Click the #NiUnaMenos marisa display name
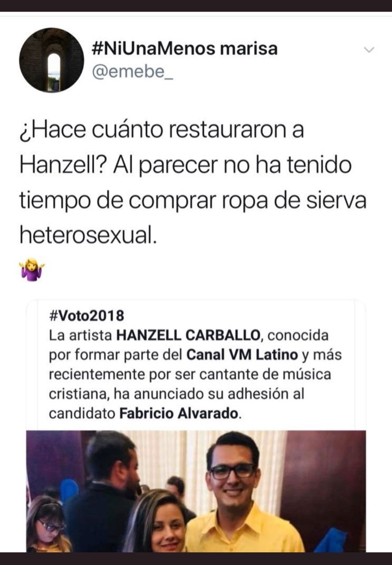The height and width of the screenshot is (565, 392). pyautogui.click(x=185, y=48)
